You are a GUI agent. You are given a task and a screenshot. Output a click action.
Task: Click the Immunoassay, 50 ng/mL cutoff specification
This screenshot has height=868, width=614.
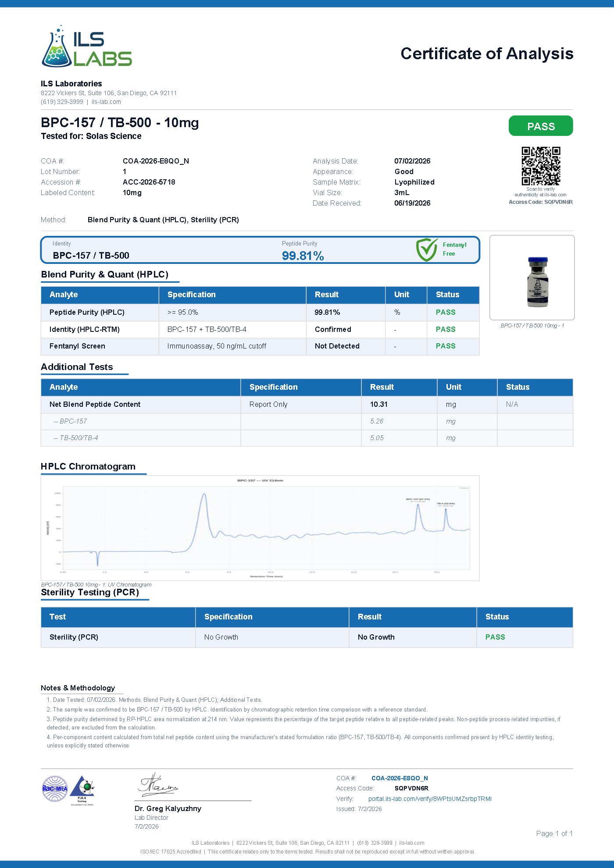[217, 346]
